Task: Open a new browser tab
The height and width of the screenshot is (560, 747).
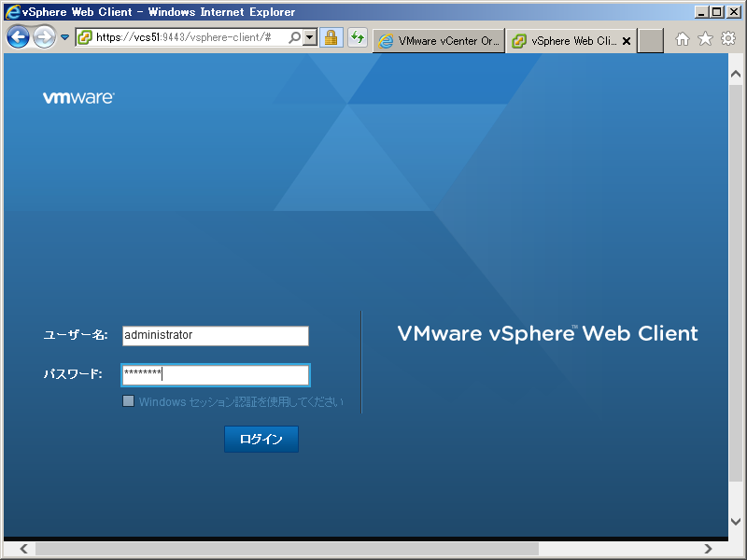Action: pyautogui.click(x=651, y=39)
